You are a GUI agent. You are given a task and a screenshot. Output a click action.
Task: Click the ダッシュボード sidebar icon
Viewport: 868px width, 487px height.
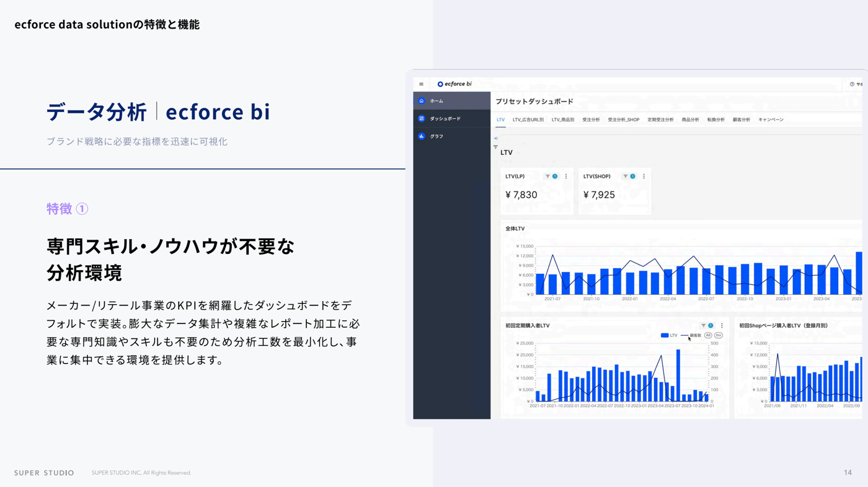[x=422, y=118]
